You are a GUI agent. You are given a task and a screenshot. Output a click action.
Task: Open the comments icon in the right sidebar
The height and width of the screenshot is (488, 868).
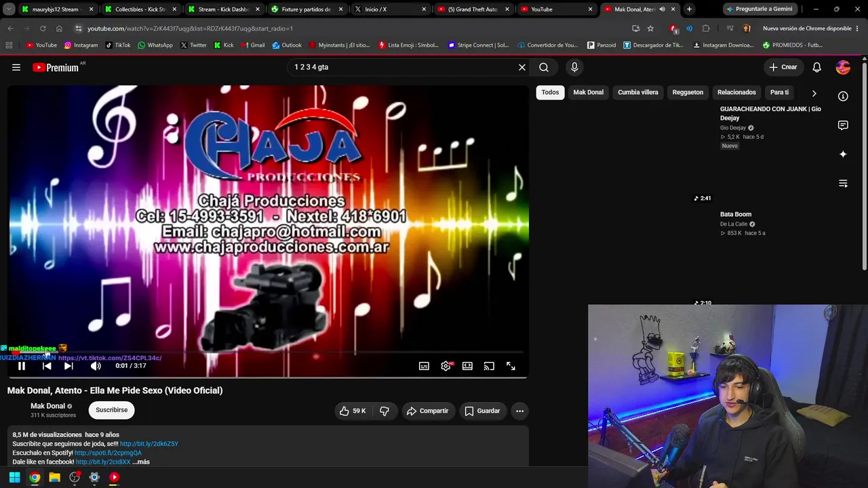point(843,125)
